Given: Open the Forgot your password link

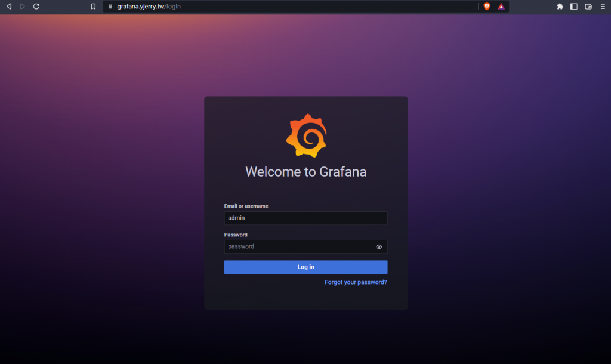Looking at the screenshot, I should point(356,282).
